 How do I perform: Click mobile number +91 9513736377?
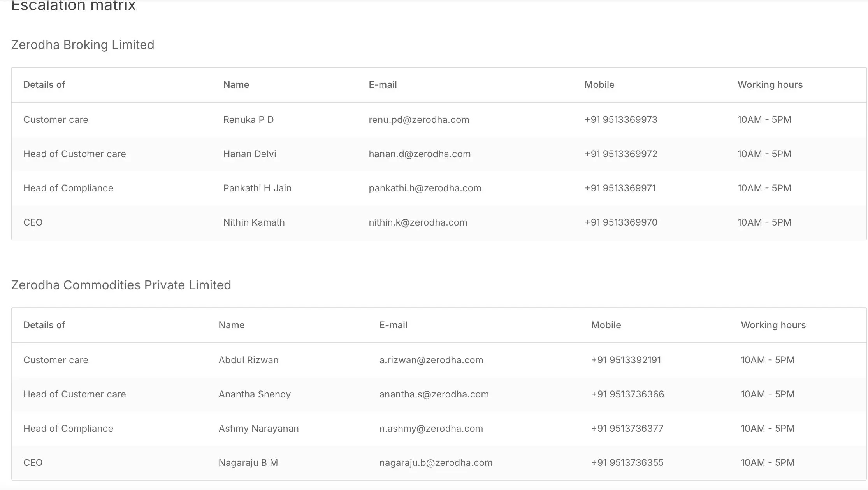(627, 429)
